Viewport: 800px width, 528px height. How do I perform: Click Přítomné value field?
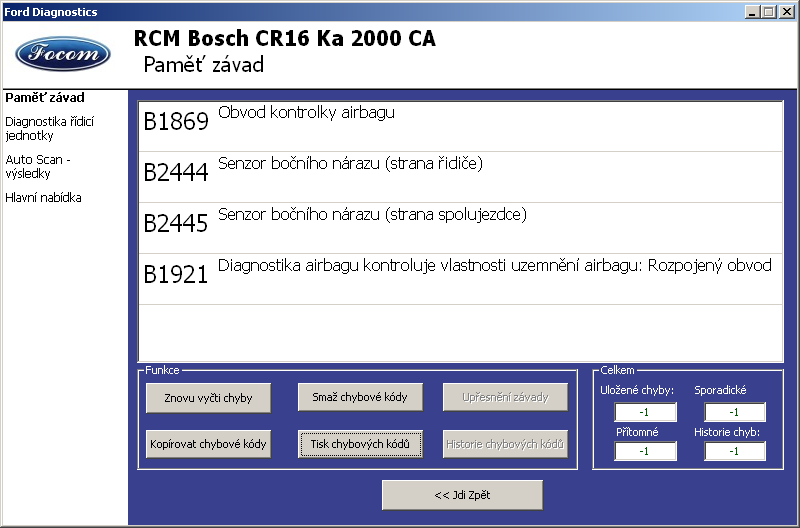point(645,451)
